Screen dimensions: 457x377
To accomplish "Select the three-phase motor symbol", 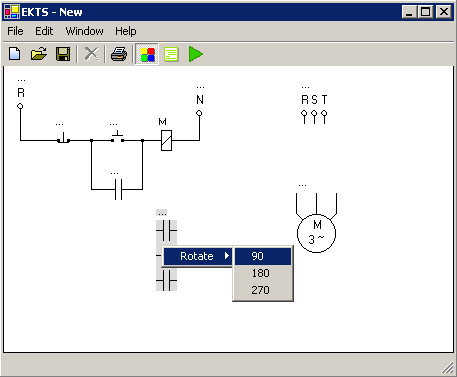I will (x=316, y=223).
